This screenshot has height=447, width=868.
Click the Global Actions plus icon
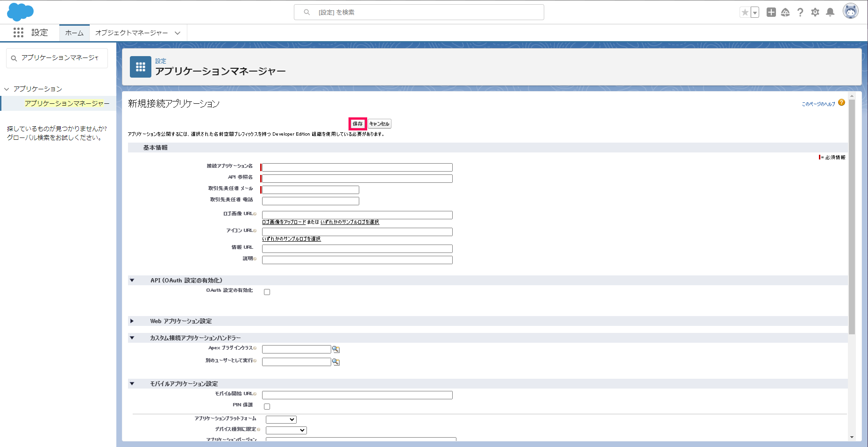click(x=771, y=13)
